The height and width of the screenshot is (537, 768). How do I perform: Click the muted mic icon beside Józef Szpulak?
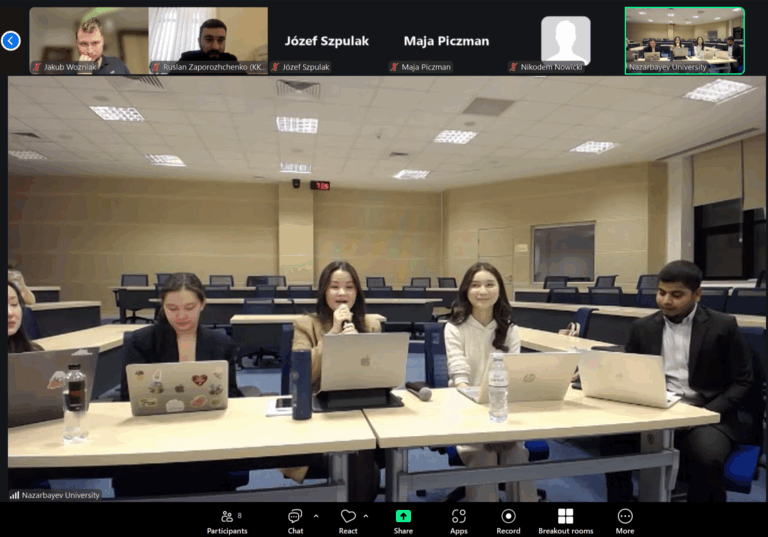click(x=276, y=67)
